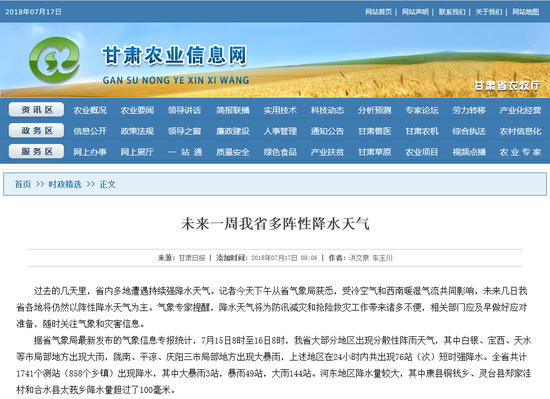Open 网站声明 link in top bar

coord(415,12)
